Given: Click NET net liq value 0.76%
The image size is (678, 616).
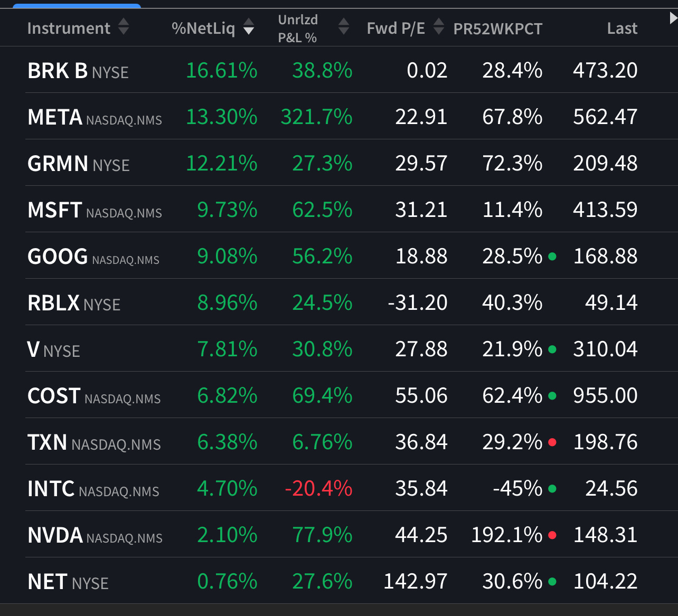Looking at the screenshot, I should point(228,581).
